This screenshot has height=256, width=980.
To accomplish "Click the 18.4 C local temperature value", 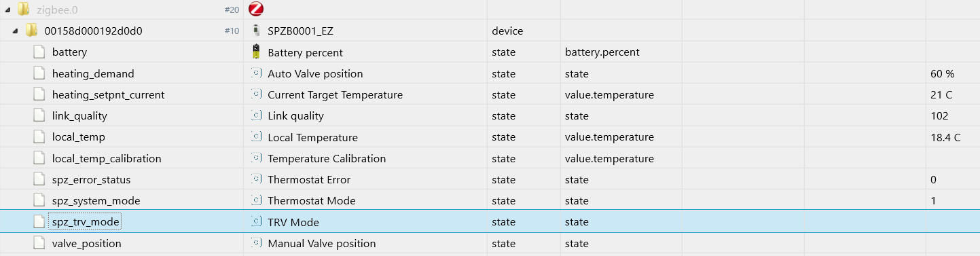I will (945, 137).
